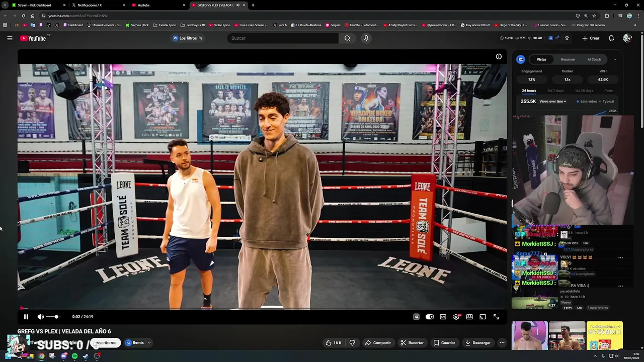Cast the video to a device

482,317
